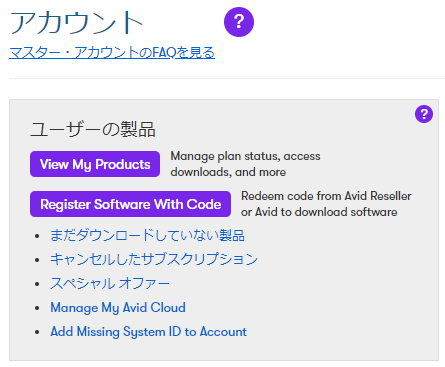This screenshot has height=367, width=445.
Task: Open the スペシャル オファー link
Action: (110, 284)
